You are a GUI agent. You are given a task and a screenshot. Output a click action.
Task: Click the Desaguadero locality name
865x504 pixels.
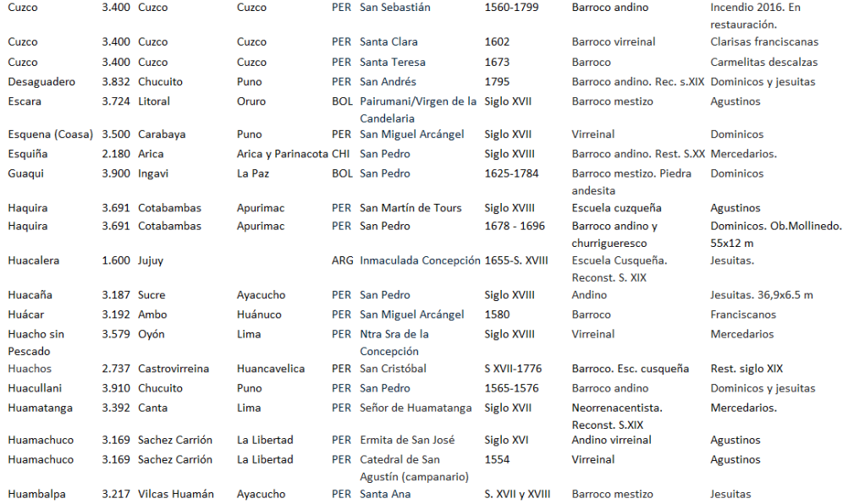pos(41,82)
